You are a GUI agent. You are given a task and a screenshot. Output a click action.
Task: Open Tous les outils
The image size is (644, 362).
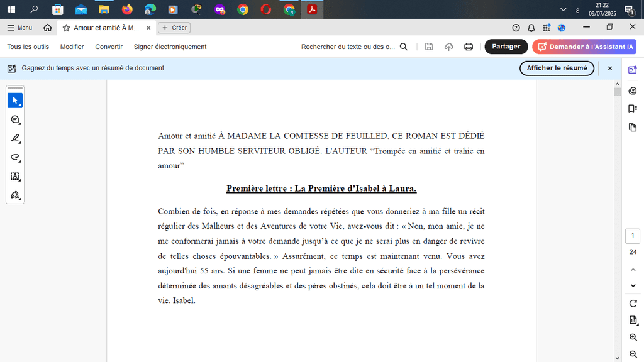click(28, 47)
